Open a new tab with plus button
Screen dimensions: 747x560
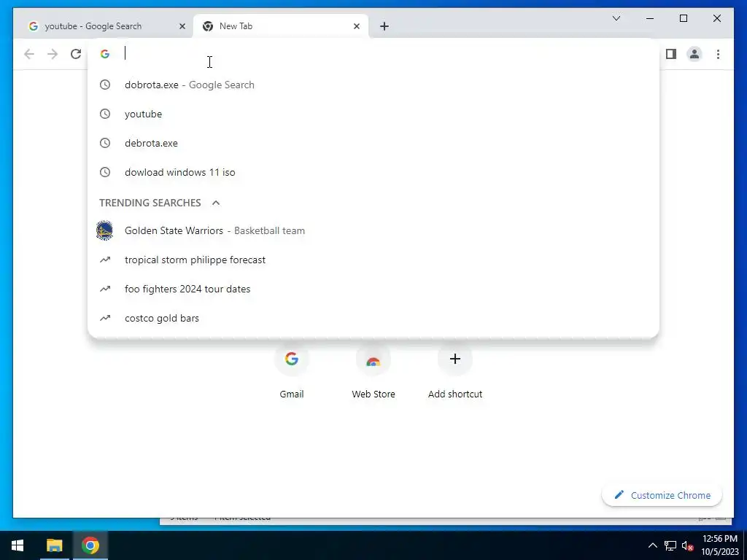pos(384,26)
